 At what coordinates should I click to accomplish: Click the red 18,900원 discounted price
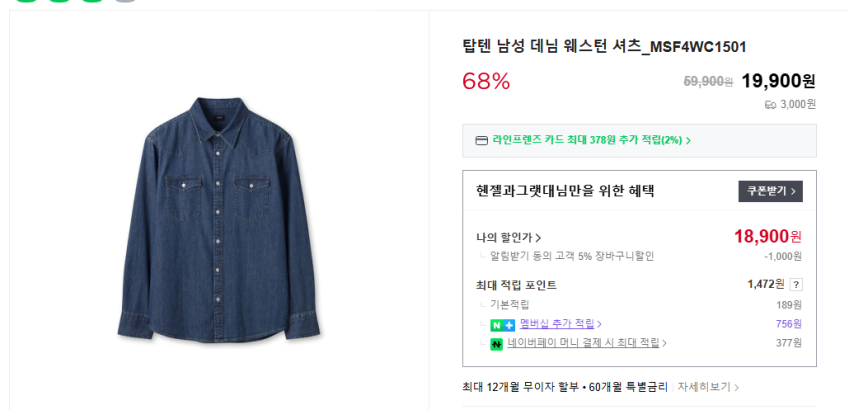point(767,237)
